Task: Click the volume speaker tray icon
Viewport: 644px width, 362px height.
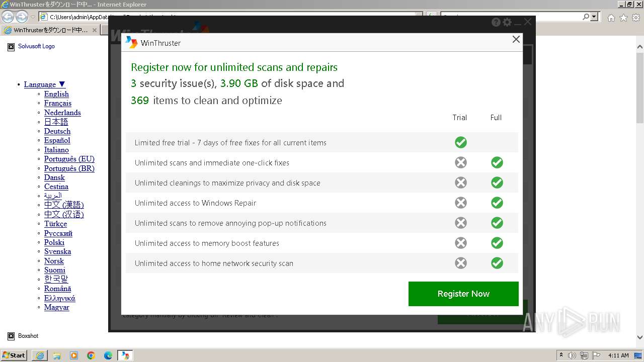Action: tap(572, 355)
